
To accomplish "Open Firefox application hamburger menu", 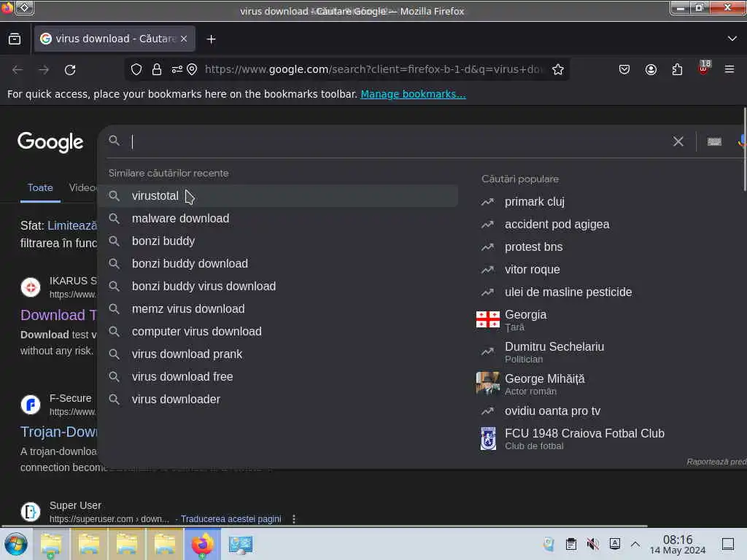I will click(729, 69).
